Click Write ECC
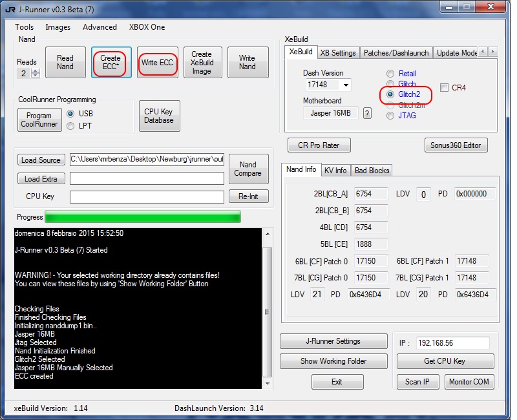This screenshot has height=420, width=517. pos(157,62)
